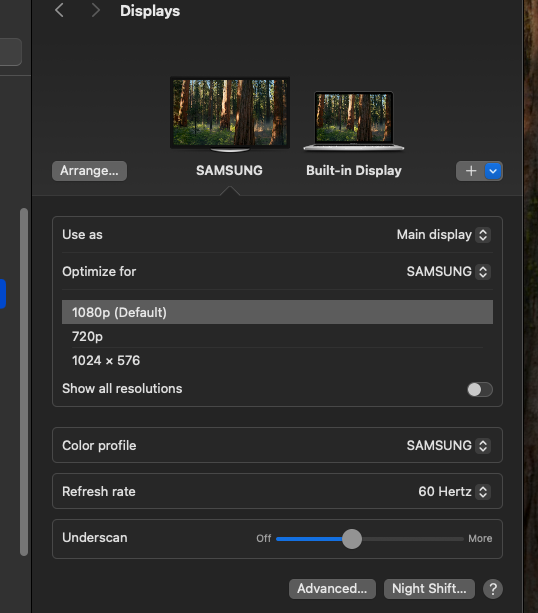Image resolution: width=538 pixels, height=613 pixels.
Task: Open the help question mark button
Action: coord(493,589)
